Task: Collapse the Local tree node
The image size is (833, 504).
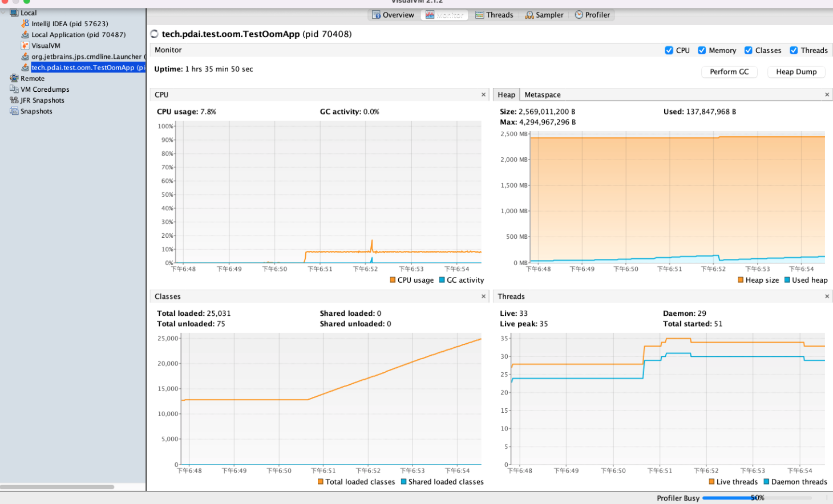Action: 4,13
